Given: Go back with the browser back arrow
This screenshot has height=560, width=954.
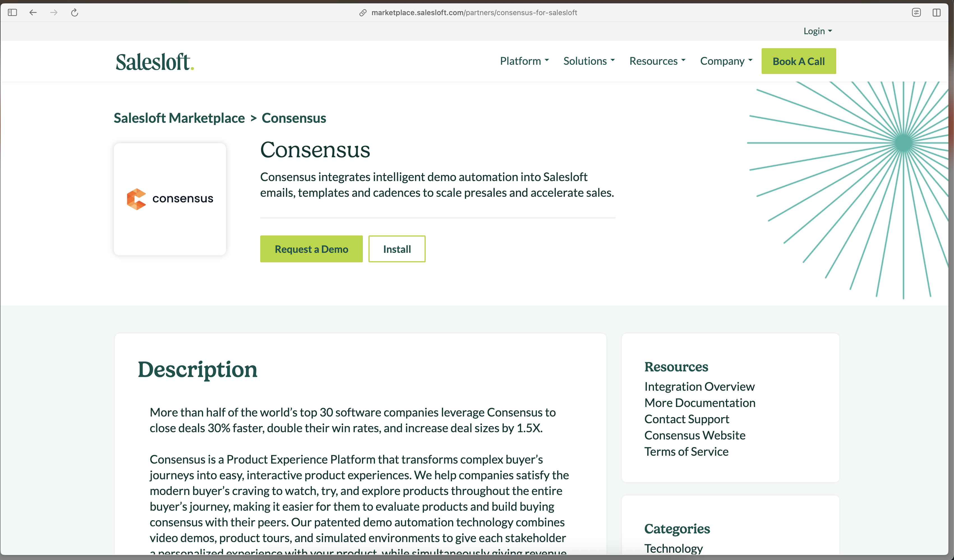Looking at the screenshot, I should [33, 13].
